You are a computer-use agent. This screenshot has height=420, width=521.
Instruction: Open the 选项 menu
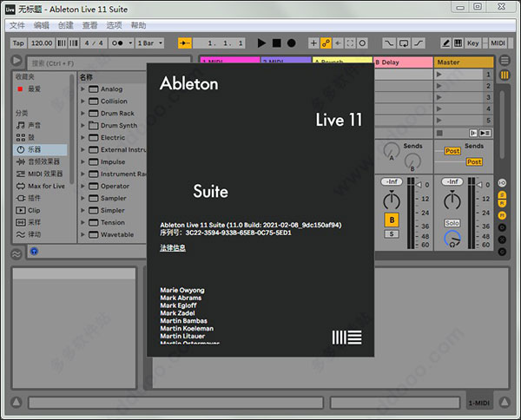(x=114, y=25)
